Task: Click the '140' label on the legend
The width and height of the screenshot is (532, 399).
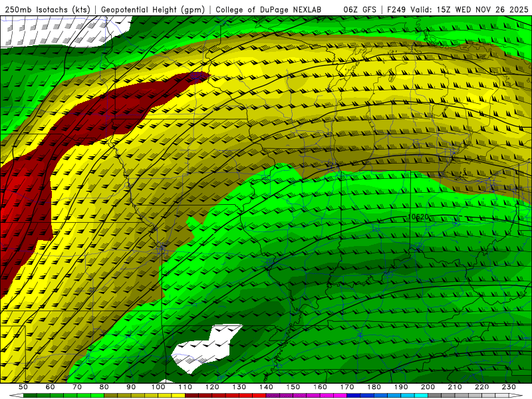Action: 266,387
